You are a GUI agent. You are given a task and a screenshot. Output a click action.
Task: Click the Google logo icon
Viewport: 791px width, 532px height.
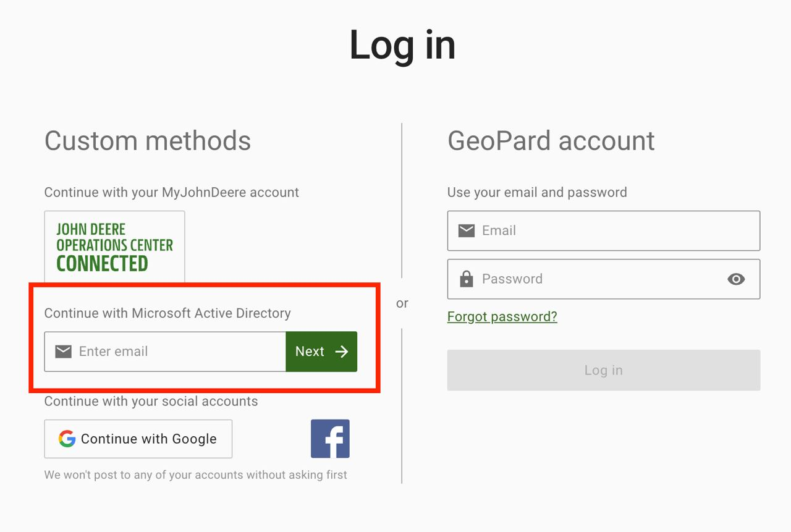[x=67, y=439]
